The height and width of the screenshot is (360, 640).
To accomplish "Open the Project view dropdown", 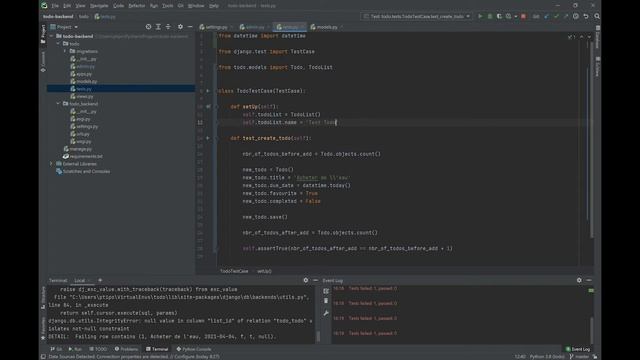I will pos(64,27).
